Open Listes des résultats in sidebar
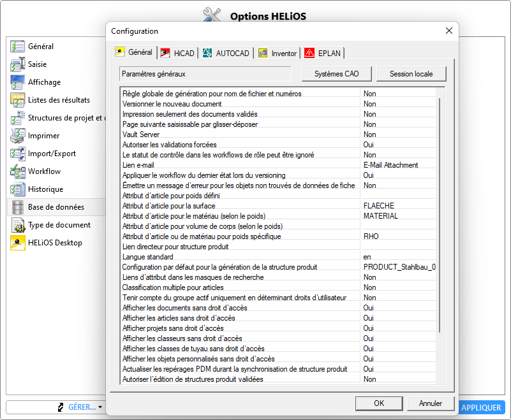The height and width of the screenshot is (420, 511). coord(59,100)
